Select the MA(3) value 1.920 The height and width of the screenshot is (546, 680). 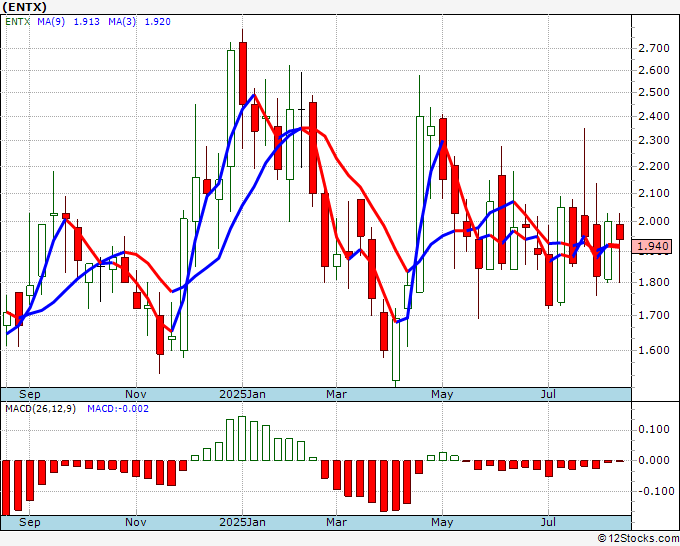[157, 22]
